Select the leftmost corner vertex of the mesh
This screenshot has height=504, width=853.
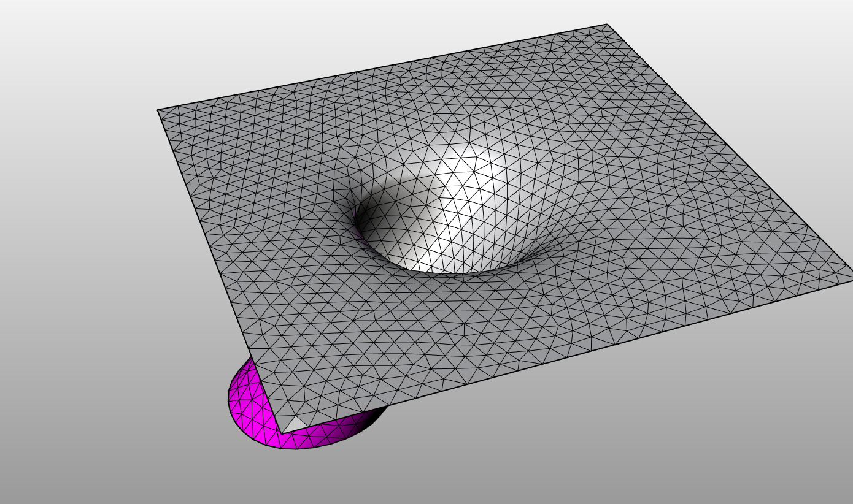click(x=158, y=110)
